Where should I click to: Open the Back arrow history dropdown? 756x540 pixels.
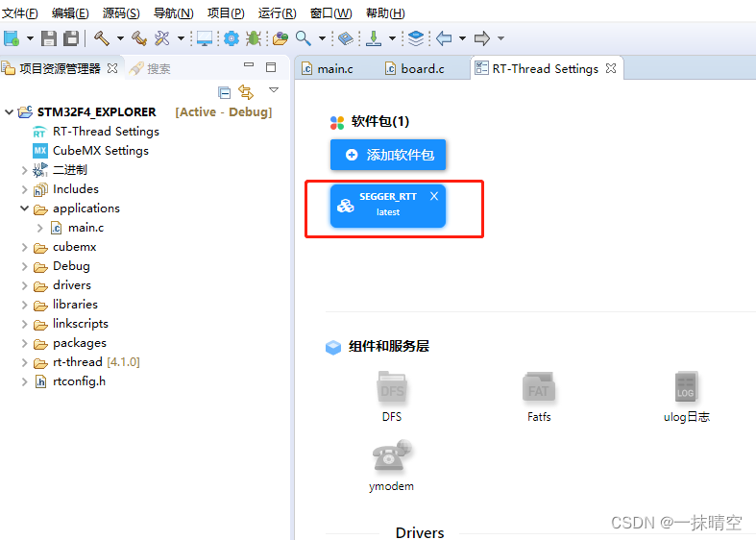(x=462, y=38)
